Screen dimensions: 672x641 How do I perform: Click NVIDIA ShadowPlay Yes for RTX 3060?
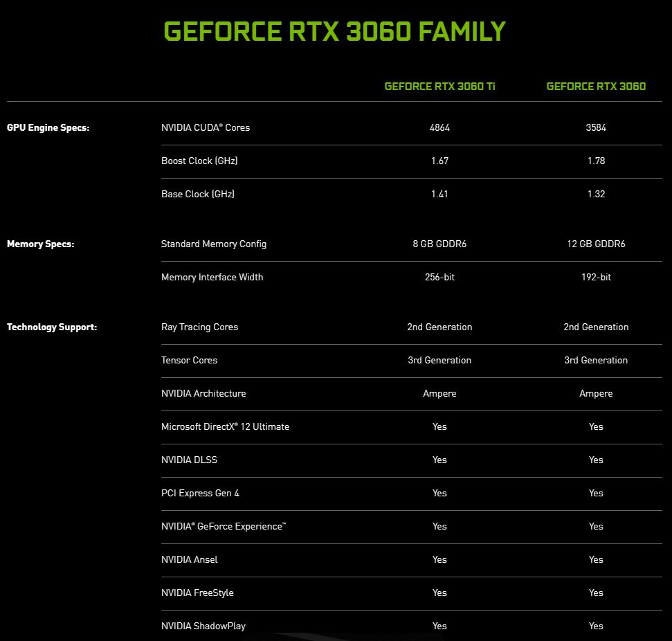(596, 626)
